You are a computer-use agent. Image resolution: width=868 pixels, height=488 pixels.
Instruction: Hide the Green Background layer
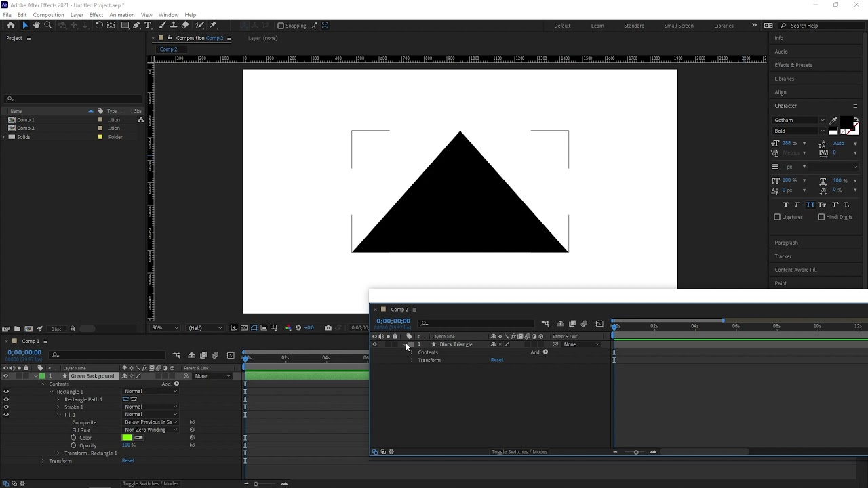[x=6, y=376]
